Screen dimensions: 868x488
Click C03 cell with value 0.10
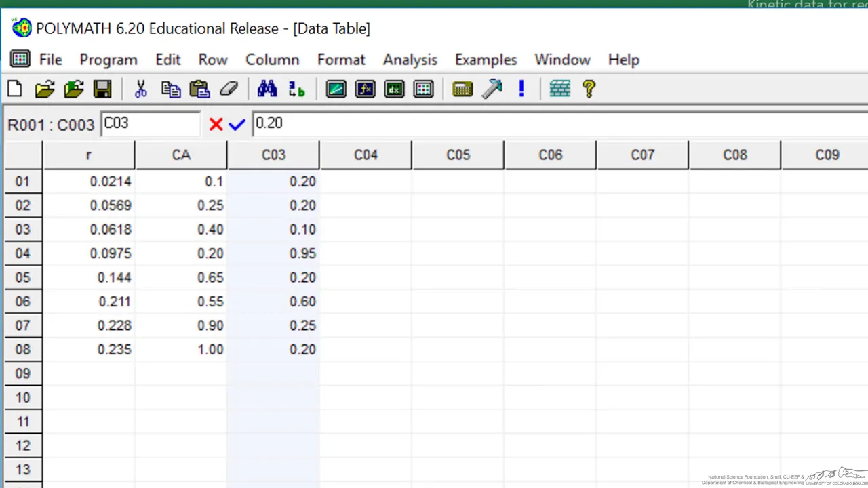(273, 230)
